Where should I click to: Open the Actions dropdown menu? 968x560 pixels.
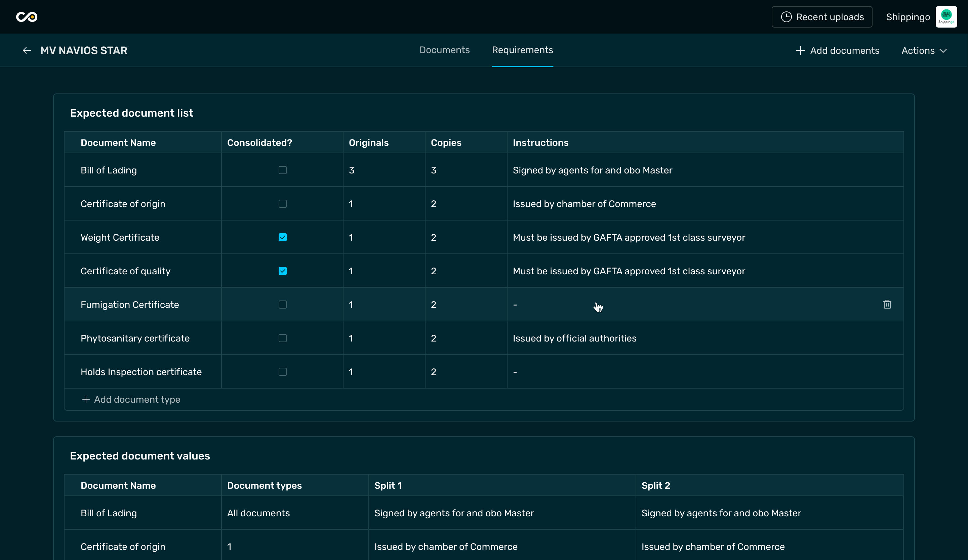click(918, 50)
